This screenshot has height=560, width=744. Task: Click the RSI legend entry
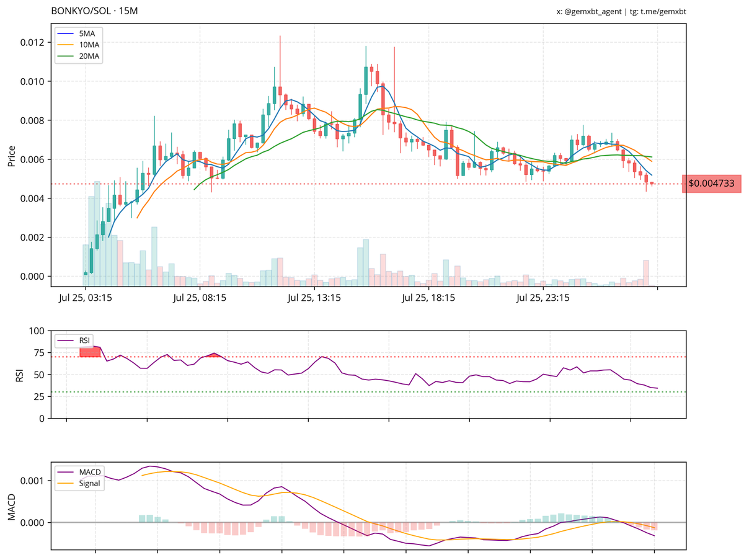[x=73, y=340]
